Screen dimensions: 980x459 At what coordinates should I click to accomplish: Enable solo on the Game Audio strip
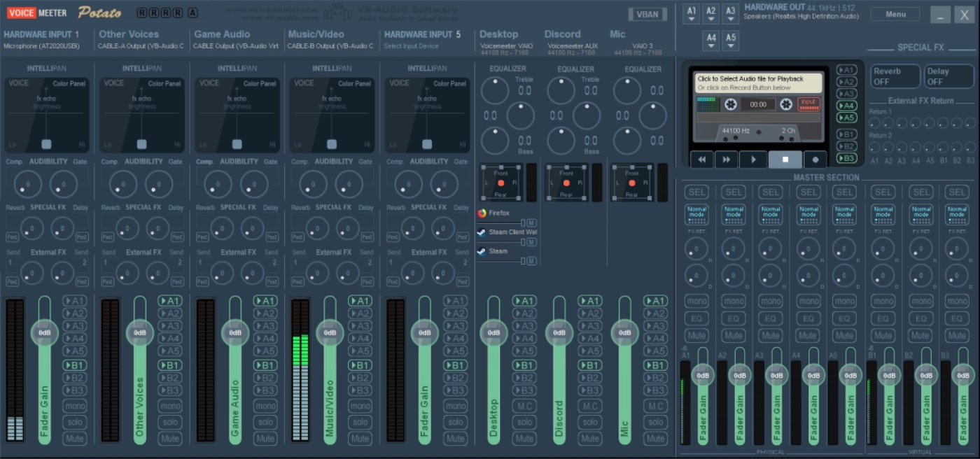point(265,422)
